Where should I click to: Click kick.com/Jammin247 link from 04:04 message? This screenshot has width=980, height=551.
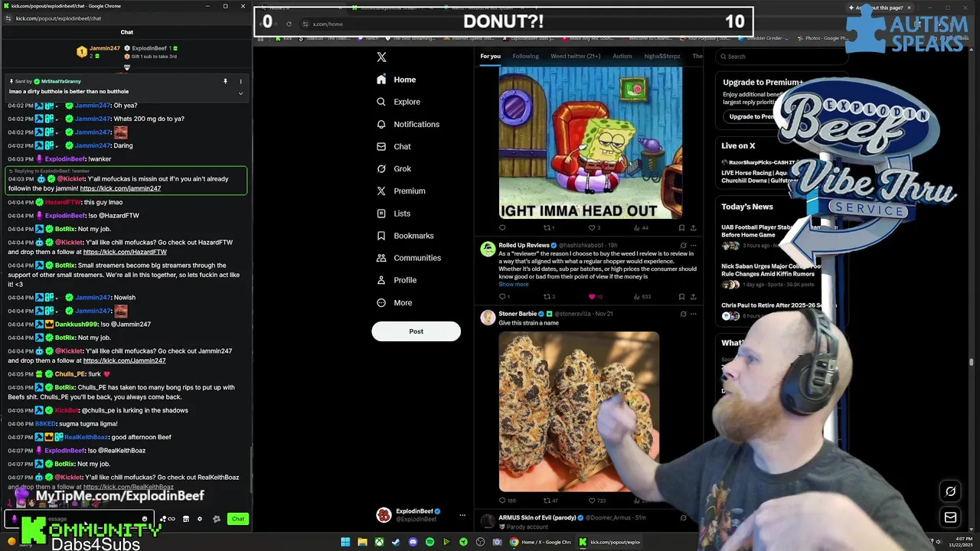pyautogui.click(x=124, y=360)
